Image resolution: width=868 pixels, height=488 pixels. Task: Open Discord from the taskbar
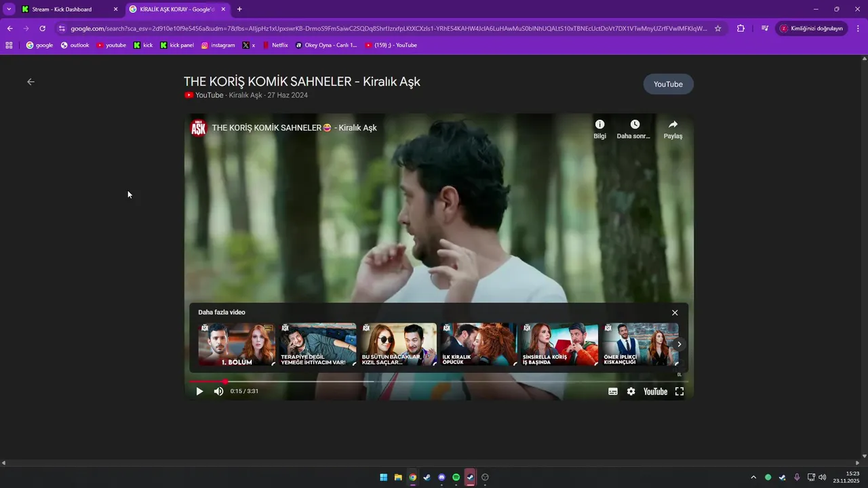point(441,477)
